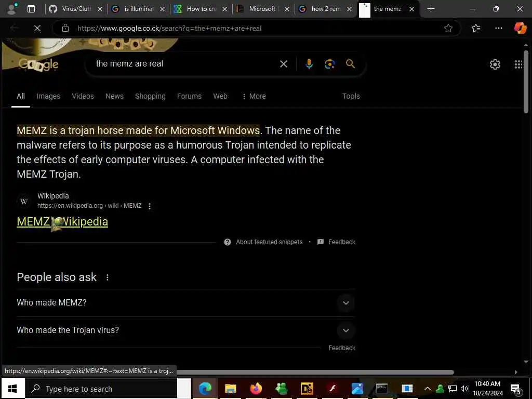The image size is (532, 399).
Task: Stop loading the page via the X button
Action: coord(37,28)
